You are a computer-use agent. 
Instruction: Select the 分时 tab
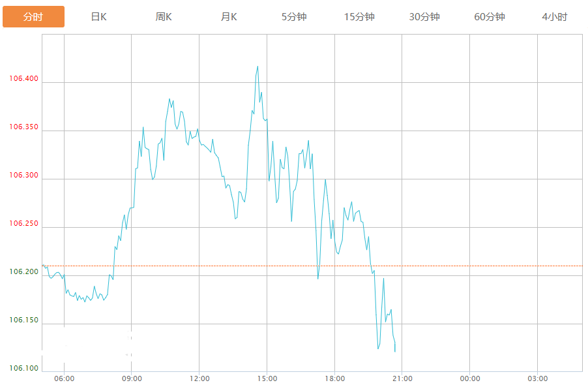point(33,17)
